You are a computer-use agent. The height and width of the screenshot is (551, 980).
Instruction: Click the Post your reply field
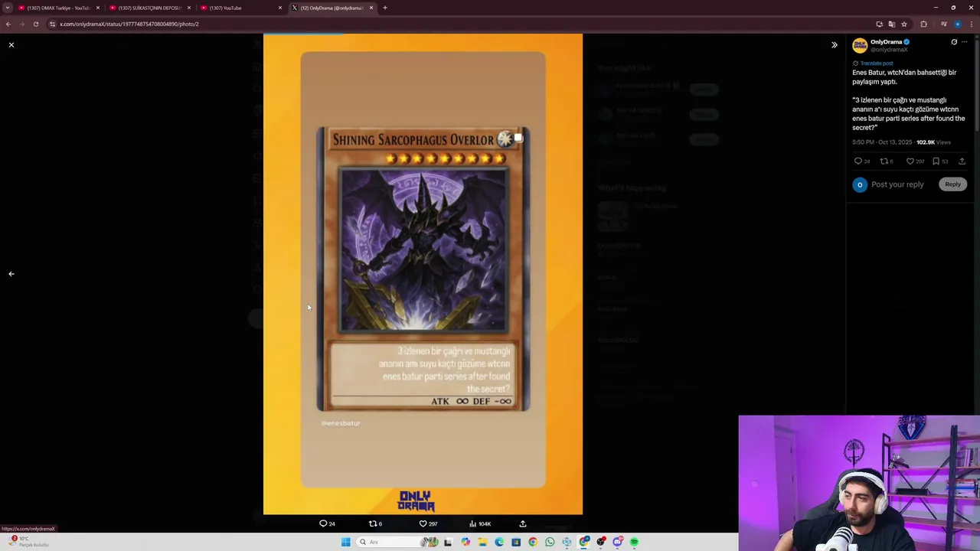click(897, 184)
